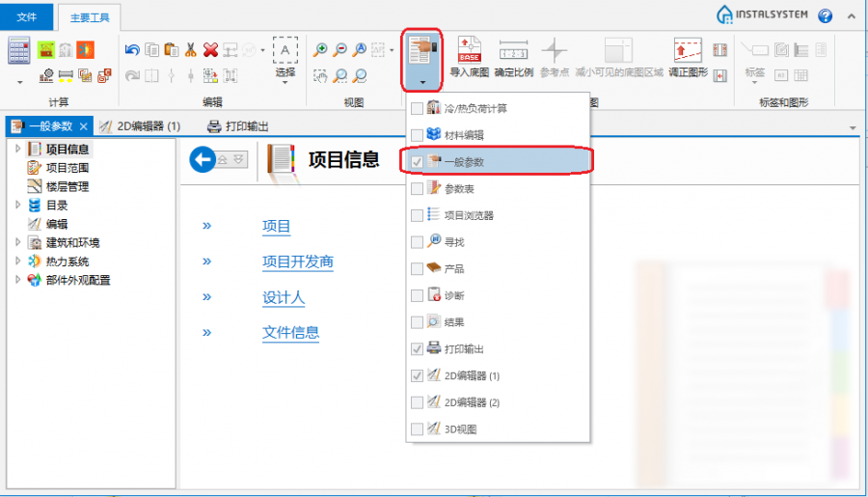Screen dimensions: 868x497
Task: Enable the 冷/热负荷计算 checkbox
Action: (417, 108)
